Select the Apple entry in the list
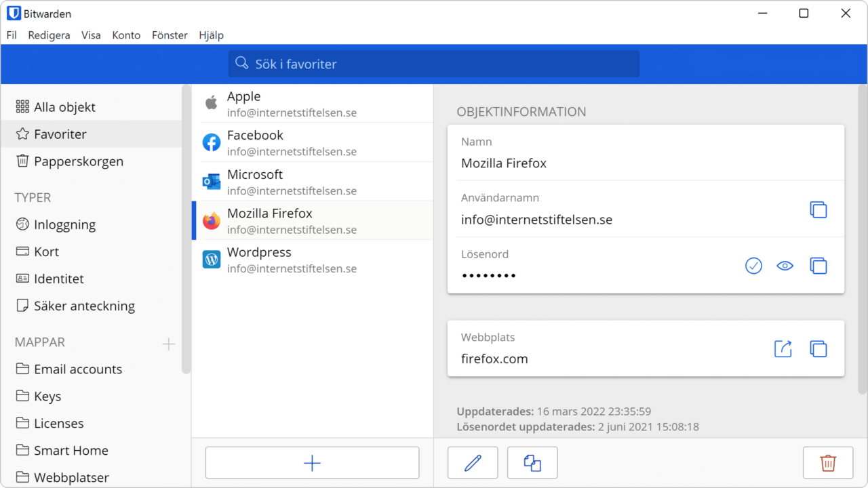 point(313,104)
